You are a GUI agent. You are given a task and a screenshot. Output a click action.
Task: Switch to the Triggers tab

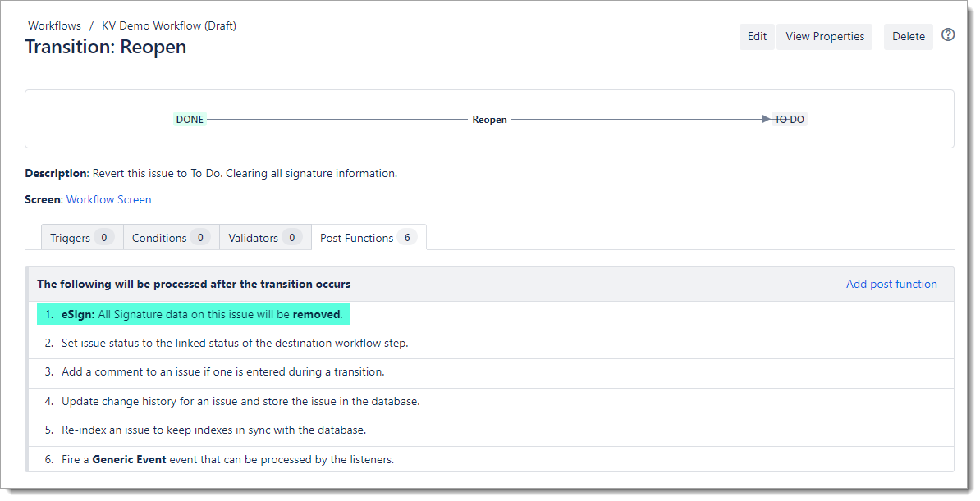pos(81,238)
